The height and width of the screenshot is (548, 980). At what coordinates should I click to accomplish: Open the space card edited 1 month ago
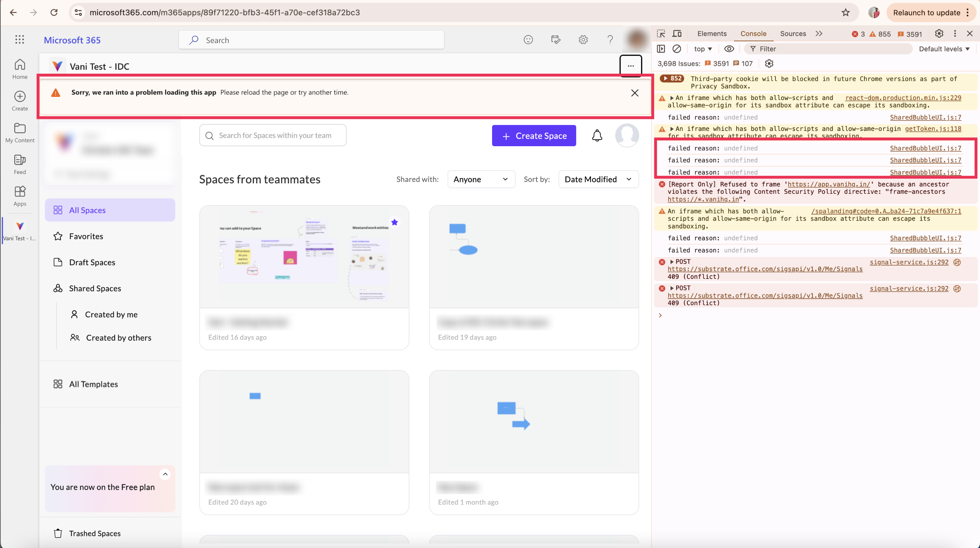point(534,442)
